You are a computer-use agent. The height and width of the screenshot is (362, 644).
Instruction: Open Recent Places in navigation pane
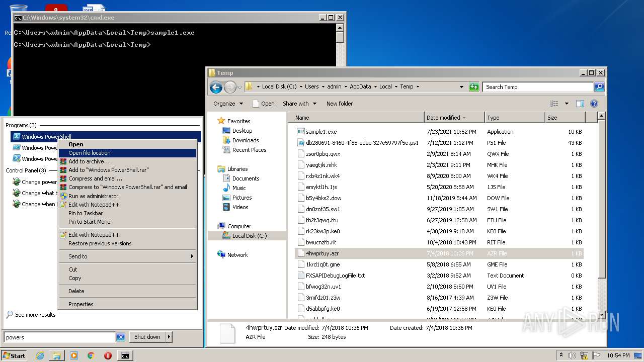pos(249,150)
